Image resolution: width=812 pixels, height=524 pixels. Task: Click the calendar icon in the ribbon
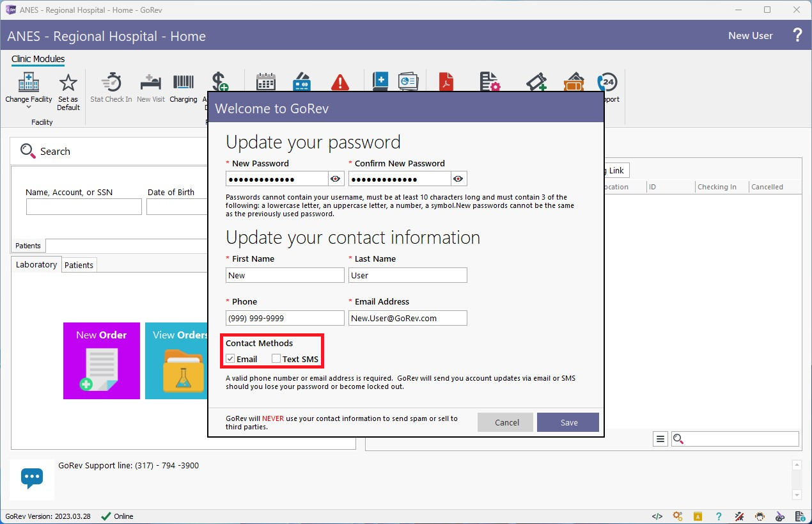(x=265, y=82)
